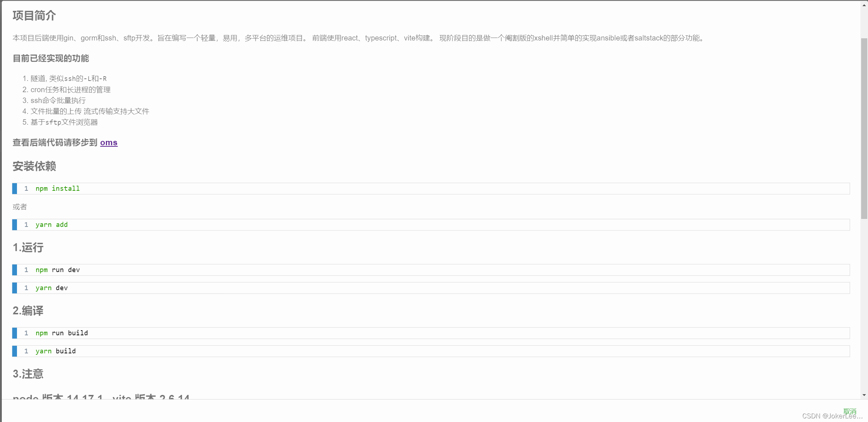The height and width of the screenshot is (422, 868).
Task: Click the line number 1 in npm run dev block
Action: tap(26, 270)
